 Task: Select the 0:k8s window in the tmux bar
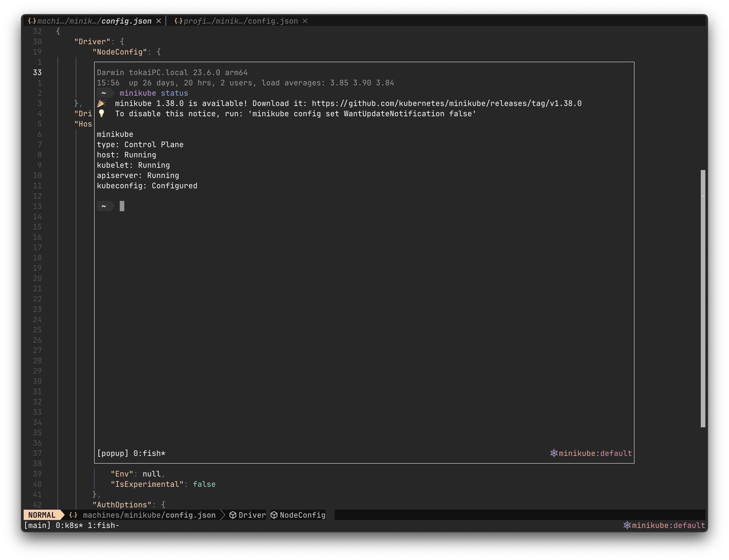click(x=69, y=525)
